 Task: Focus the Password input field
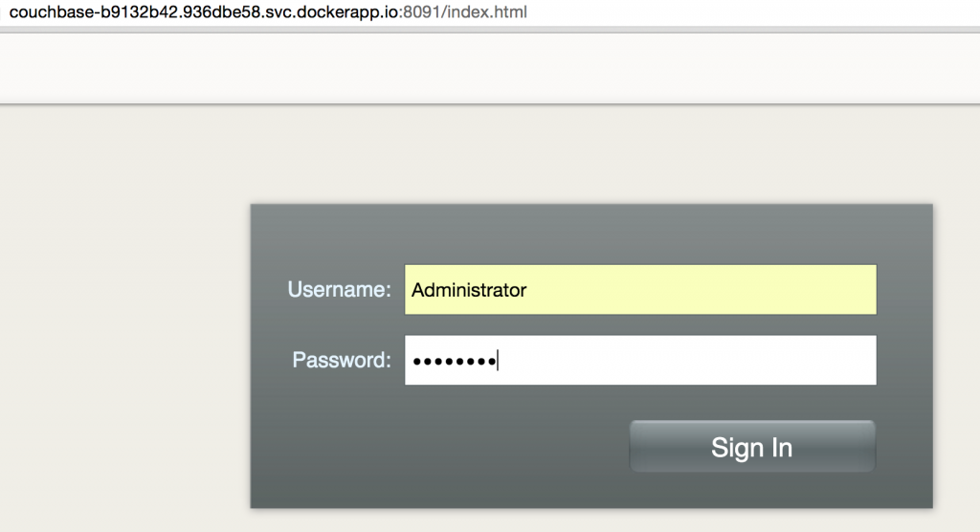[640, 360]
